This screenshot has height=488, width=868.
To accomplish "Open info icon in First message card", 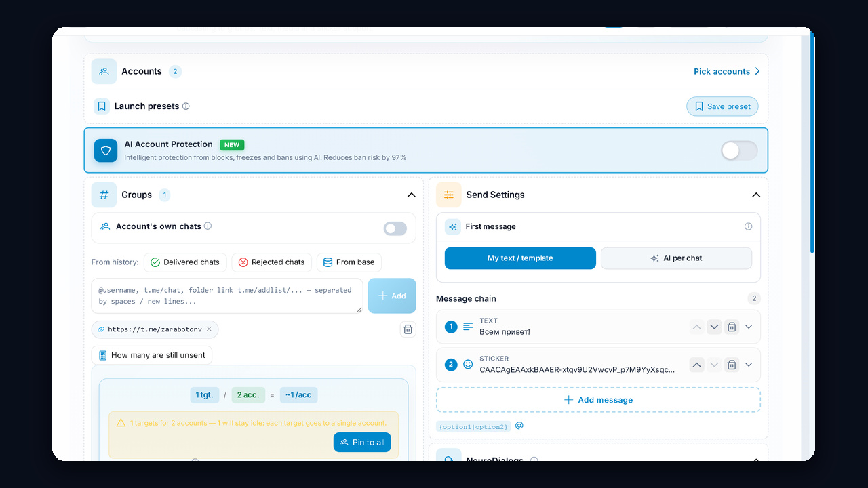I will coord(748,226).
